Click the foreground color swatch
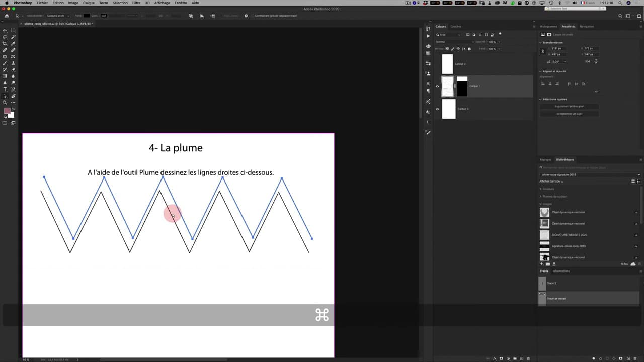This screenshot has height=362, width=644. (x=7, y=111)
